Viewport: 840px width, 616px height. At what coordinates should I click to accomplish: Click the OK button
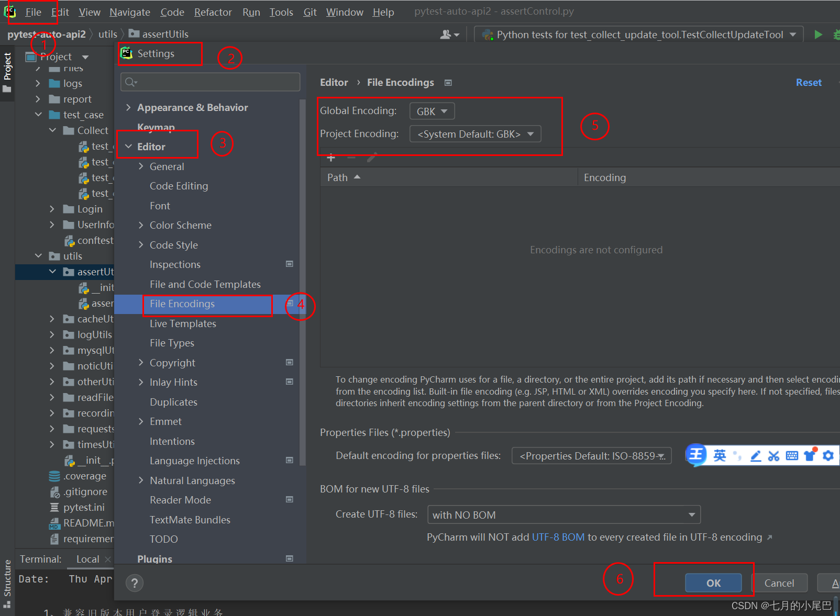click(x=713, y=583)
